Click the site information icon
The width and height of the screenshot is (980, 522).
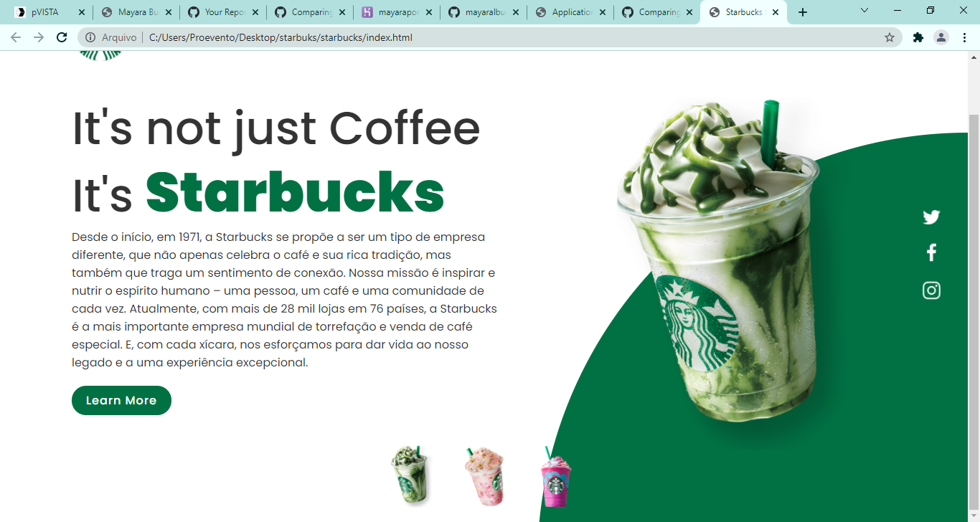pos(90,37)
